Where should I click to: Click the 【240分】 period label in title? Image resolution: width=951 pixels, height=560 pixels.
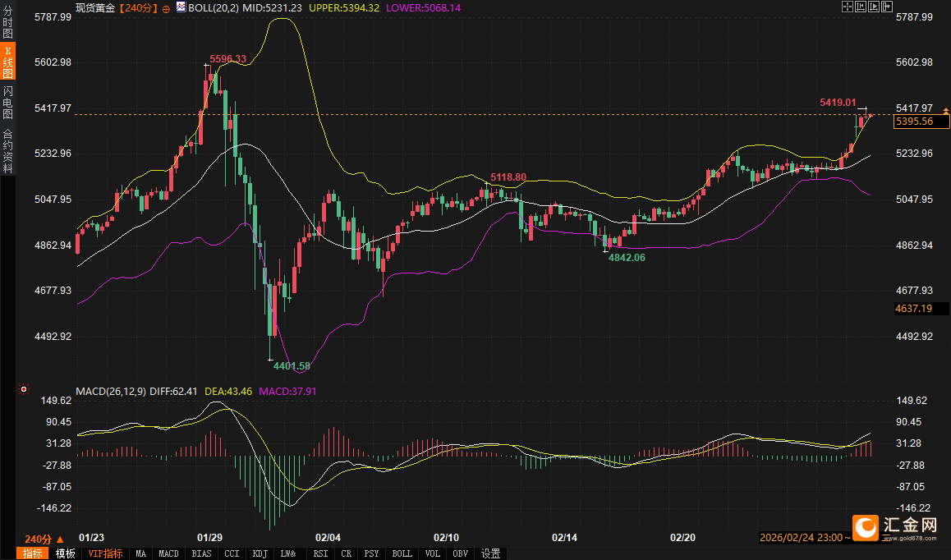click(138, 8)
